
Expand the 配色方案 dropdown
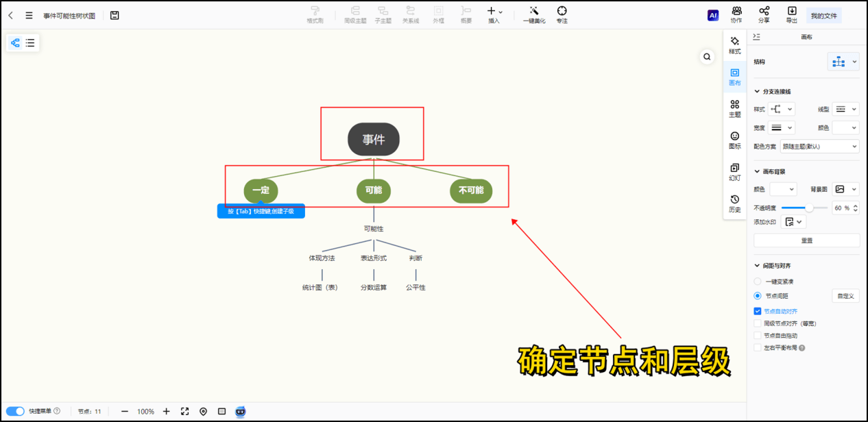(x=819, y=146)
